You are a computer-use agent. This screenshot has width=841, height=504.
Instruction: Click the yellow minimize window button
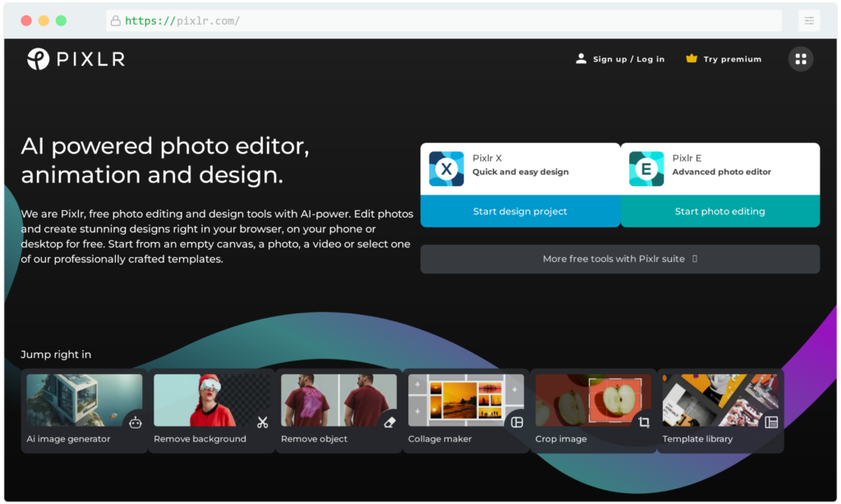[x=44, y=21]
